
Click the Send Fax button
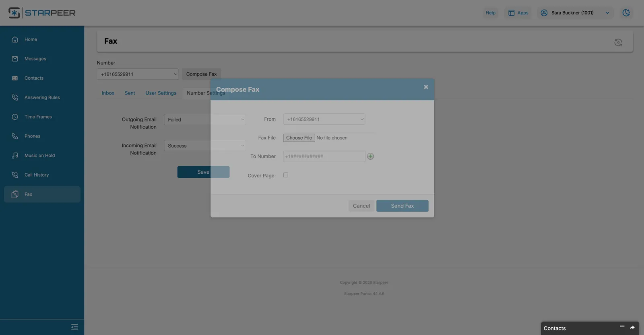click(x=402, y=206)
